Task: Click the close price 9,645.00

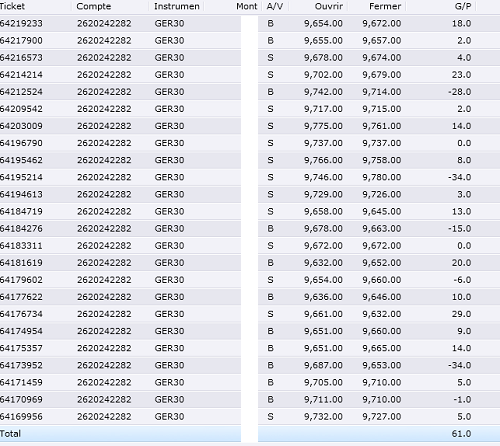Action: pos(382,212)
